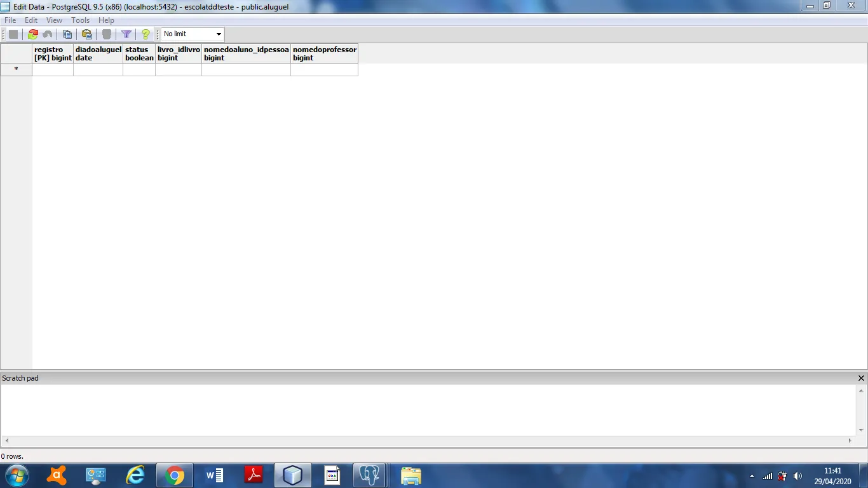Open the Help menu
Viewport: 868px width, 488px height.
point(106,20)
